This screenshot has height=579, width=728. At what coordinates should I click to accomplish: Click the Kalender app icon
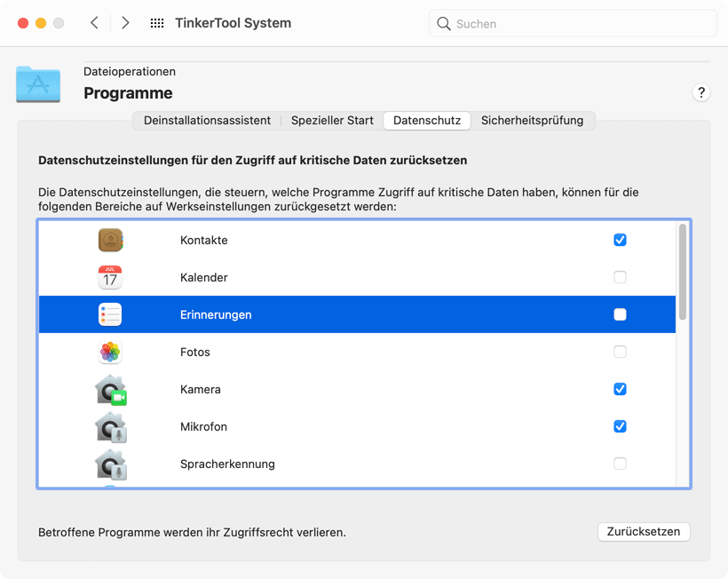pos(110,277)
